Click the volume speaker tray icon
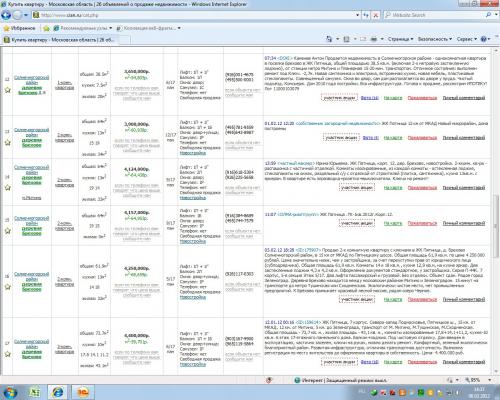This screenshot has height=400, width=500. (x=457, y=392)
